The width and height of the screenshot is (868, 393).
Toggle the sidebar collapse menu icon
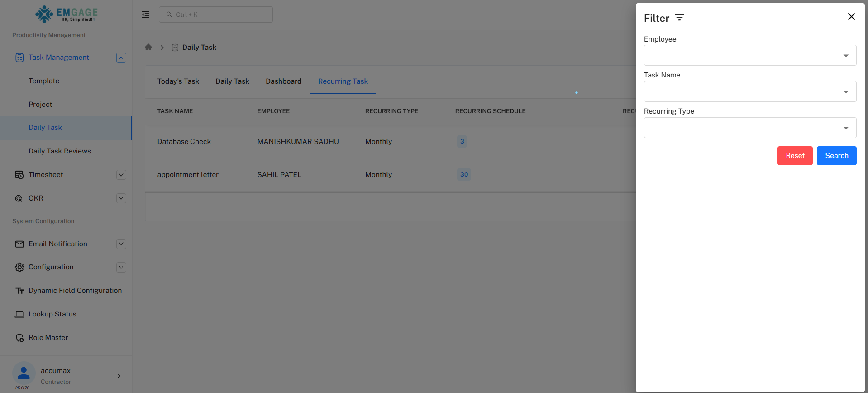pyautogui.click(x=146, y=14)
